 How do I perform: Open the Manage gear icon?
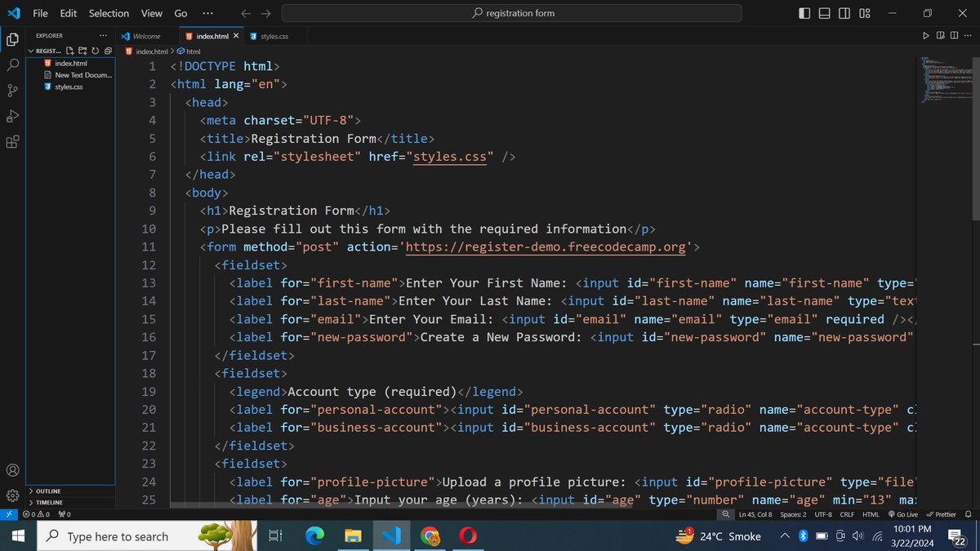[12, 495]
